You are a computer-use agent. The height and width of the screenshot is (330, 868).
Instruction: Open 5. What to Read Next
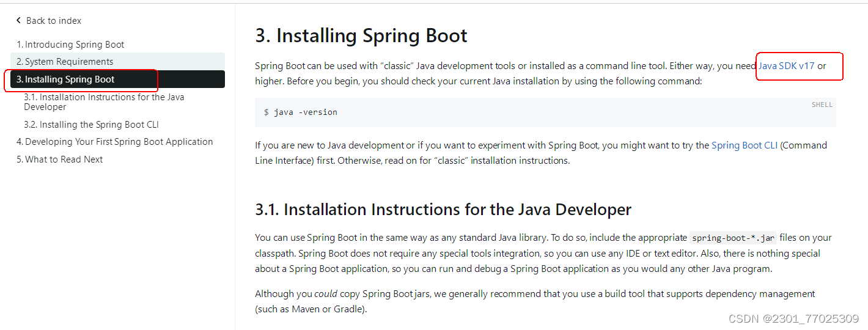point(59,159)
